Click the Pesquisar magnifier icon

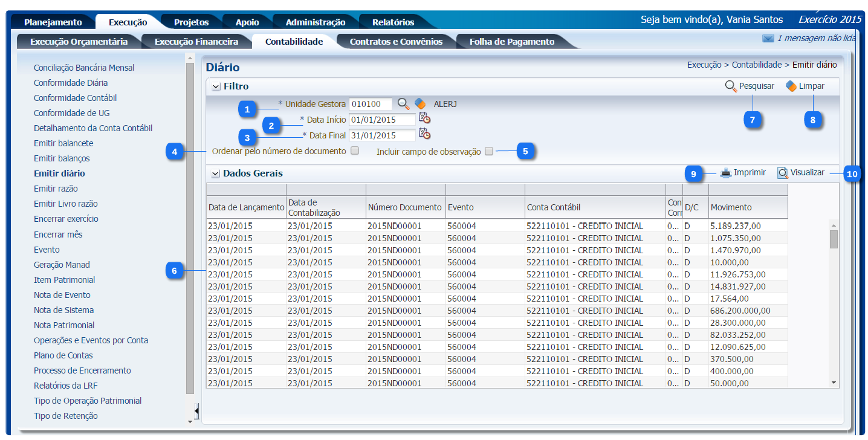tap(731, 86)
